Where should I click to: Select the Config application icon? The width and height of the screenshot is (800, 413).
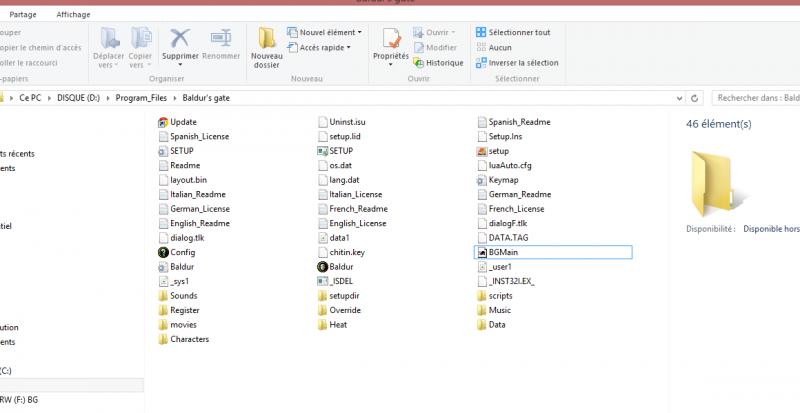click(163, 252)
